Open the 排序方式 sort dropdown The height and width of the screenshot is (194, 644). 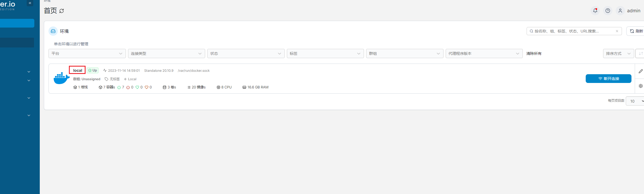click(x=619, y=53)
